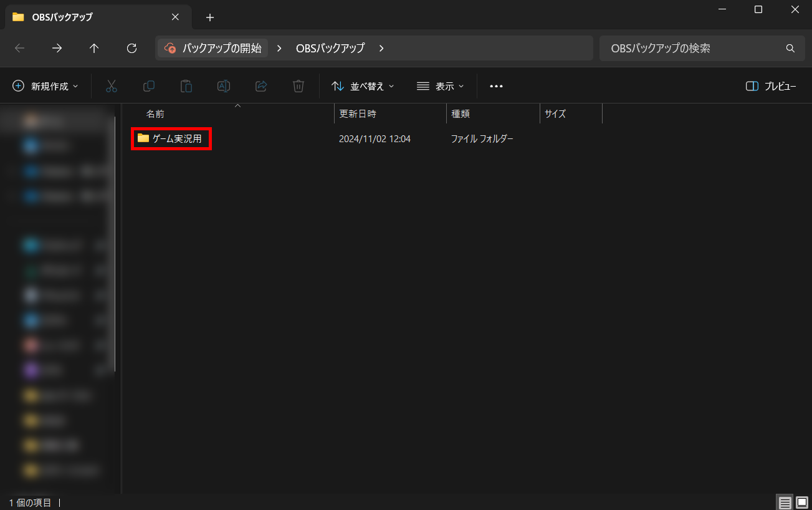Click ファイル フォルダー type cell
This screenshot has width=812, height=510.
click(482, 138)
